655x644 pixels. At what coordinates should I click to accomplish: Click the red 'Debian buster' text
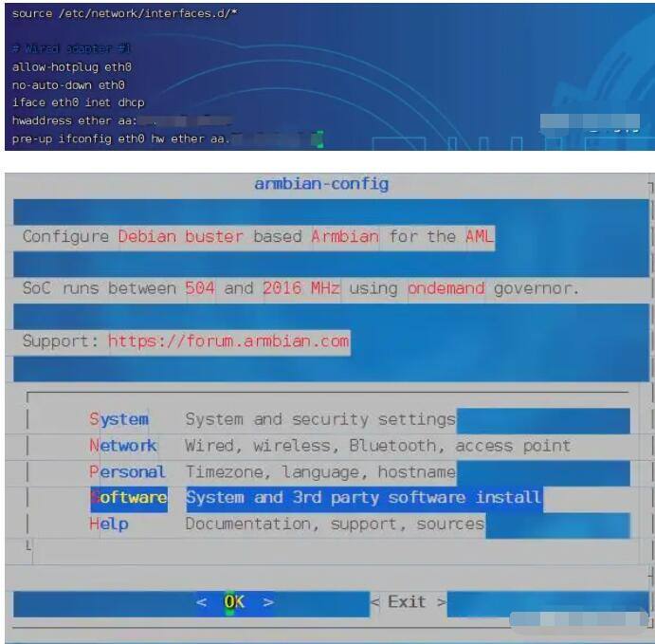click(181, 236)
